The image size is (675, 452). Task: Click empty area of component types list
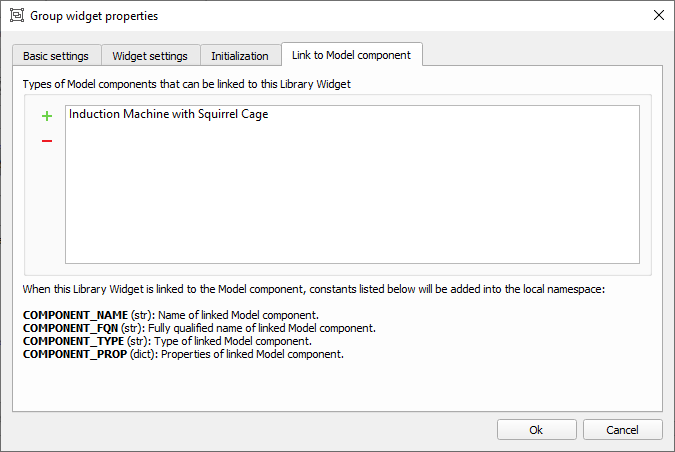[x=350, y=200]
